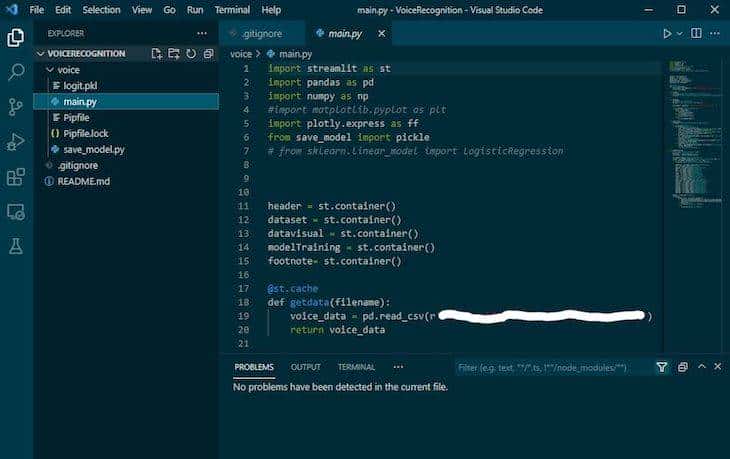Open the Run menu
The image size is (730, 459).
(x=195, y=10)
